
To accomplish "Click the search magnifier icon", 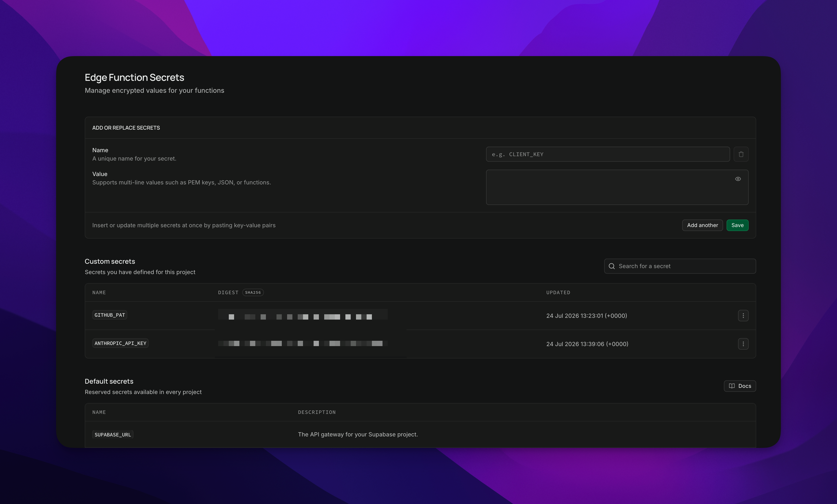I will pos(612,266).
